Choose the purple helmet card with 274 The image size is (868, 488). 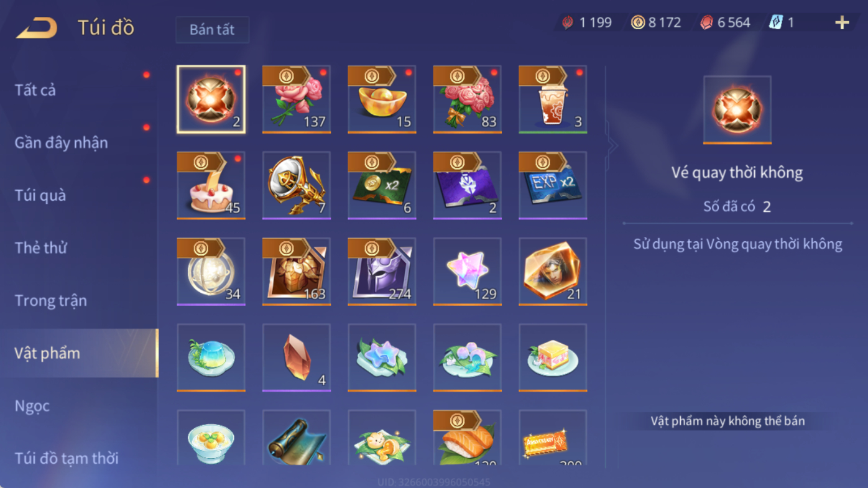coord(382,272)
